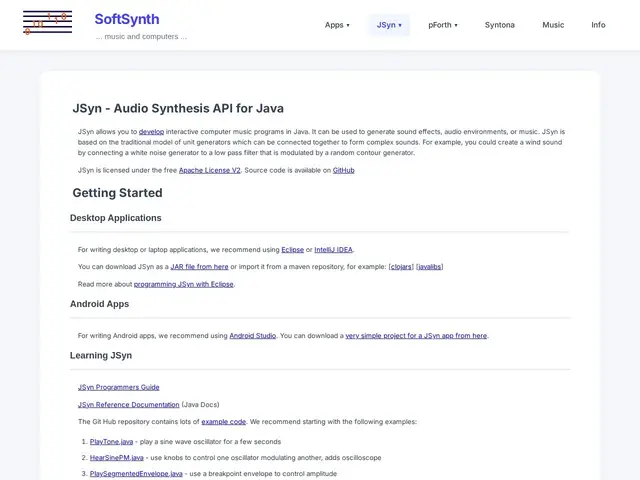Open the Info menu item
640x480 pixels.
click(x=598, y=25)
